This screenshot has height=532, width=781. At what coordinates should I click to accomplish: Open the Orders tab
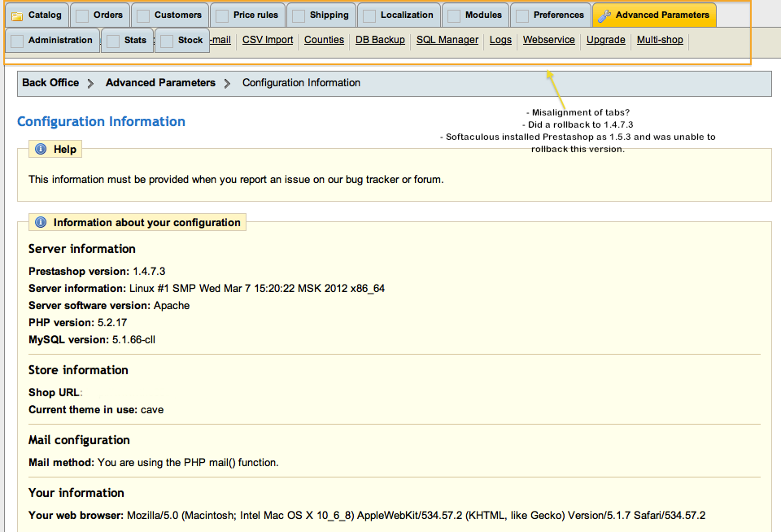tap(100, 15)
